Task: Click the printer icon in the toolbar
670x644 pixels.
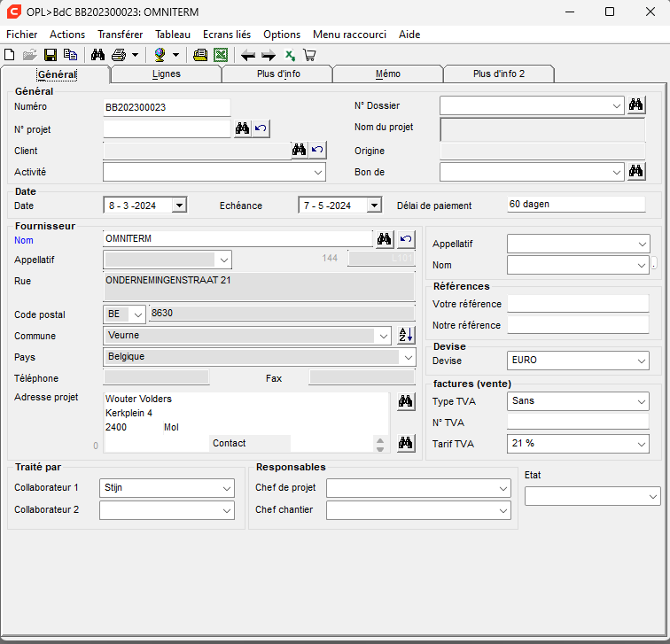Action: click(119, 55)
